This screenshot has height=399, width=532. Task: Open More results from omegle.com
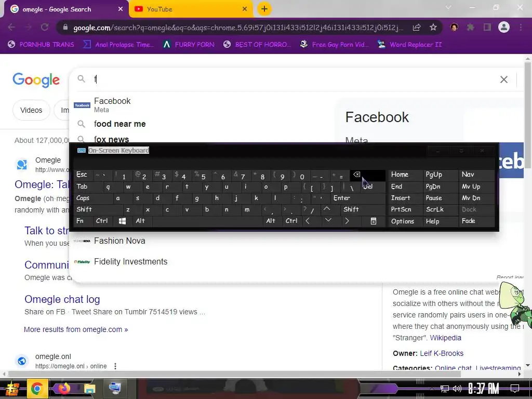tap(76, 329)
